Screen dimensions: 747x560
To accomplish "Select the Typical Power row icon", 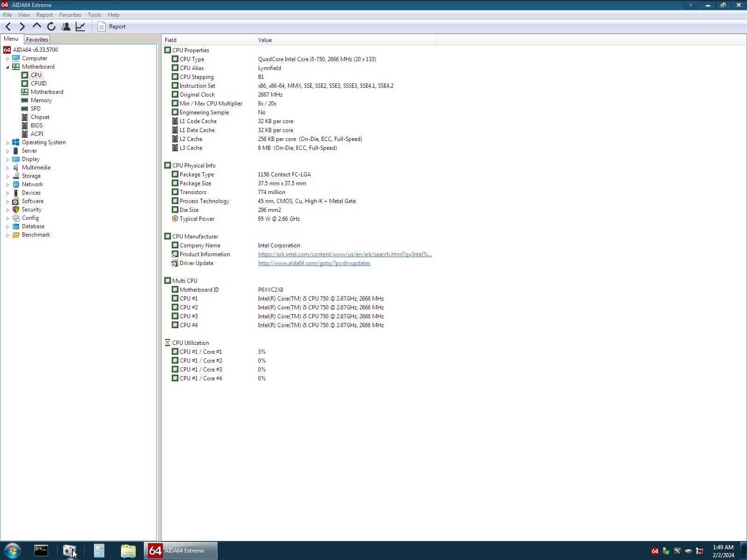I will 175,219.
